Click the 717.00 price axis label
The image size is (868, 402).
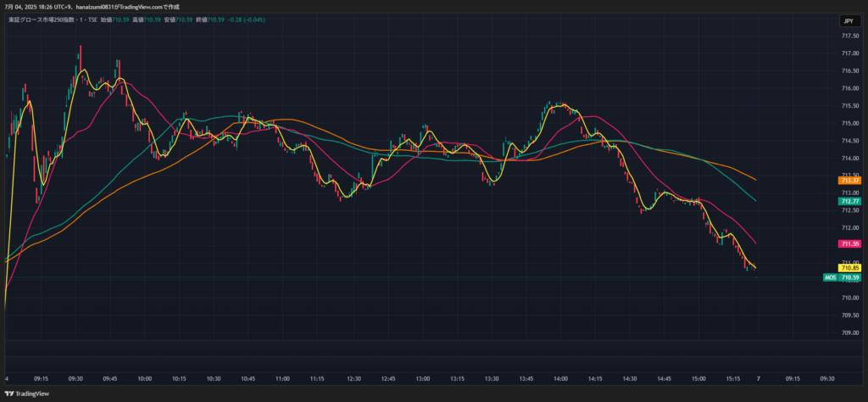[x=849, y=53]
